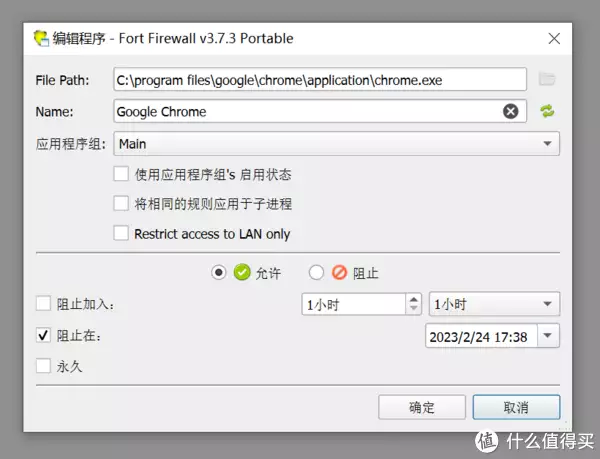The width and height of the screenshot is (600, 459).
Task: Check 将相同的规则应用于子进程 option
Action: 121,203
